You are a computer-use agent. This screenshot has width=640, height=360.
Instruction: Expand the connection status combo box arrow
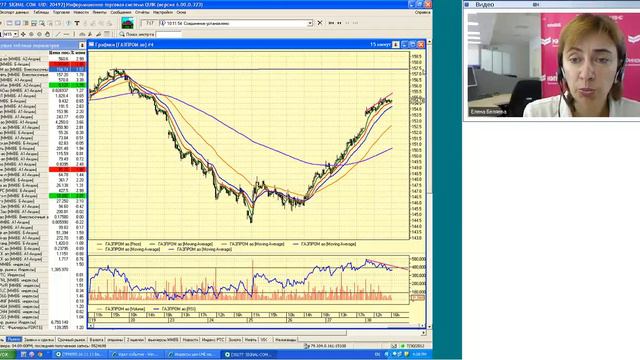[x=310, y=23]
